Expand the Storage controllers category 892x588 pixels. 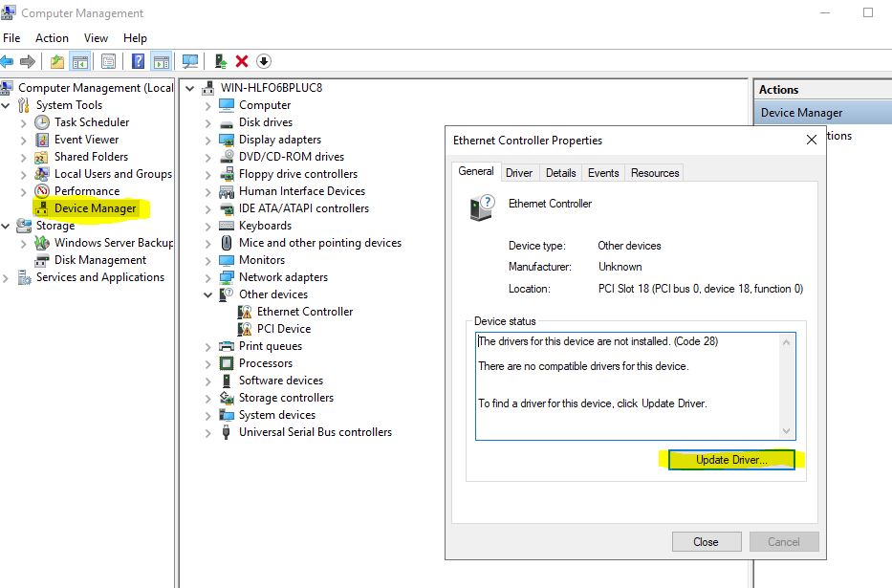tap(208, 399)
